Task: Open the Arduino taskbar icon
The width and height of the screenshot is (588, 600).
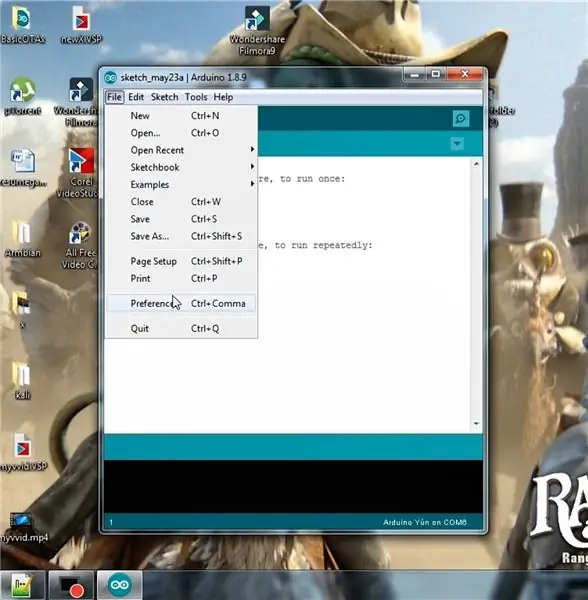Action: 120,585
